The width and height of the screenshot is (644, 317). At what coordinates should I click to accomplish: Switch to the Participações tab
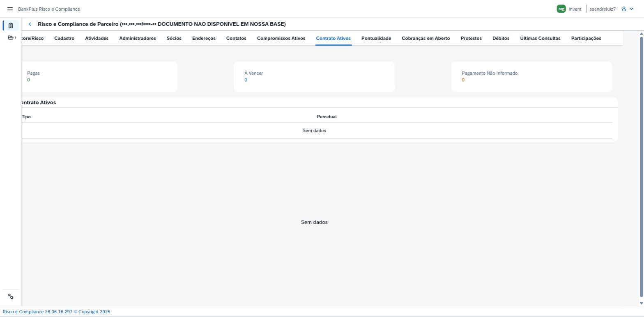coord(586,38)
